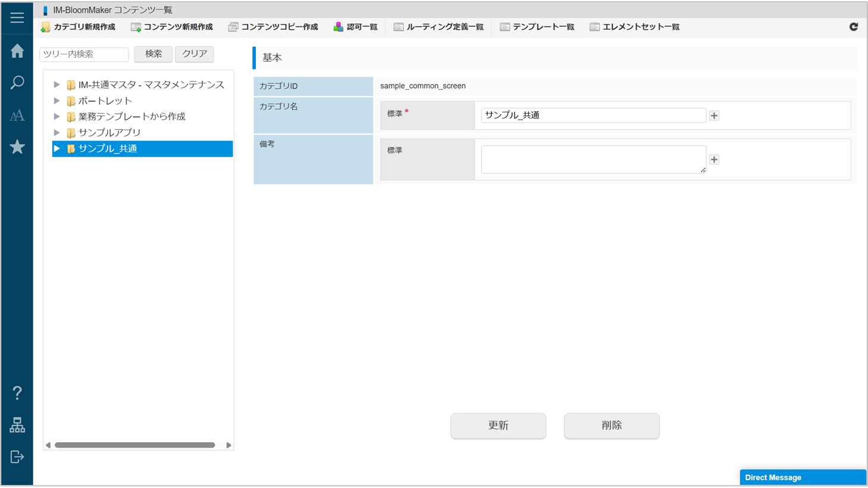Open help question mark icon
The width and height of the screenshot is (868, 488).
pyautogui.click(x=17, y=393)
